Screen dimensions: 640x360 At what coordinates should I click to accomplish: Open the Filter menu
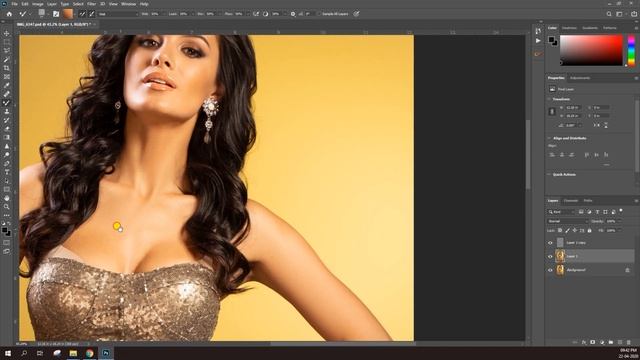click(91, 4)
